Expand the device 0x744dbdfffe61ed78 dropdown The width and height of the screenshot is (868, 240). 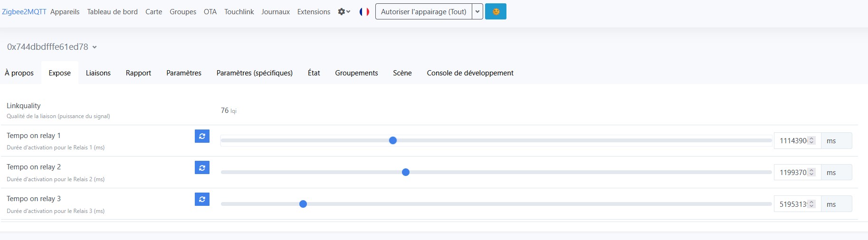52,47
